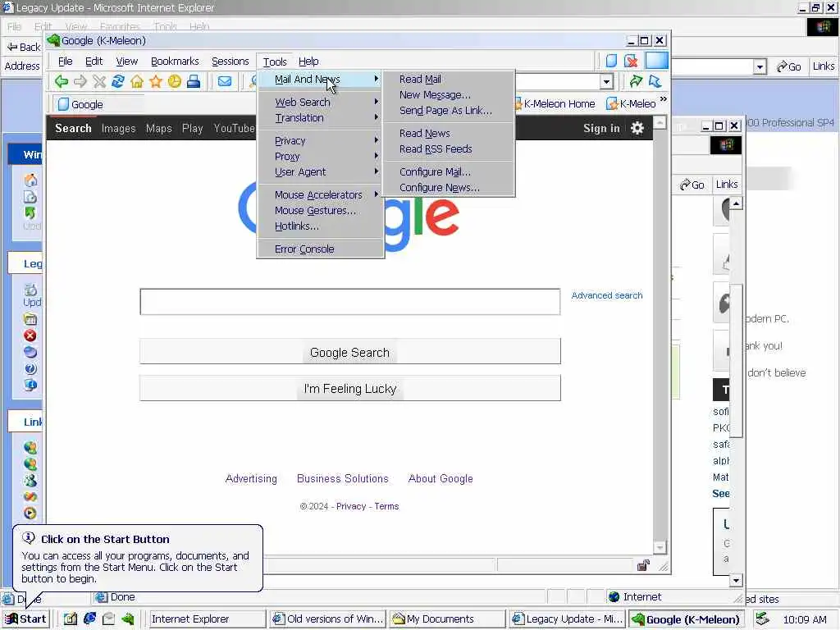Open the Advanced search link
840x630 pixels.
pyautogui.click(x=606, y=295)
